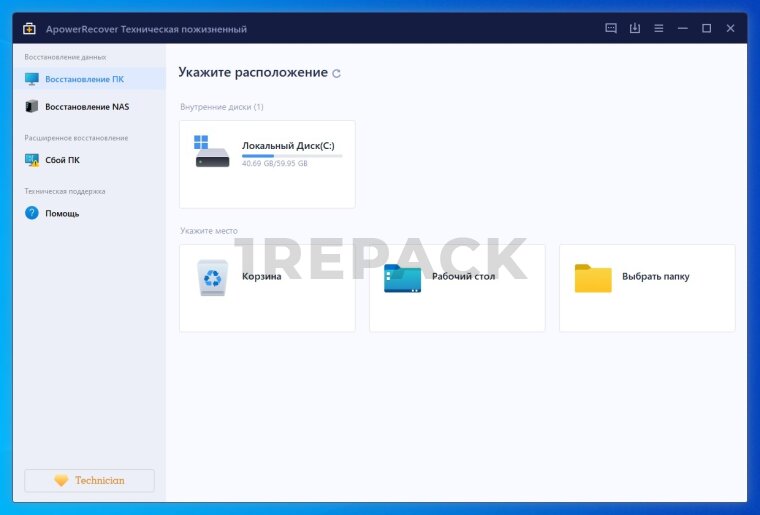Image resolution: width=760 pixels, height=515 pixels.
Task: Click the yellow folder icon to browse
Action: tap(593, 277)
